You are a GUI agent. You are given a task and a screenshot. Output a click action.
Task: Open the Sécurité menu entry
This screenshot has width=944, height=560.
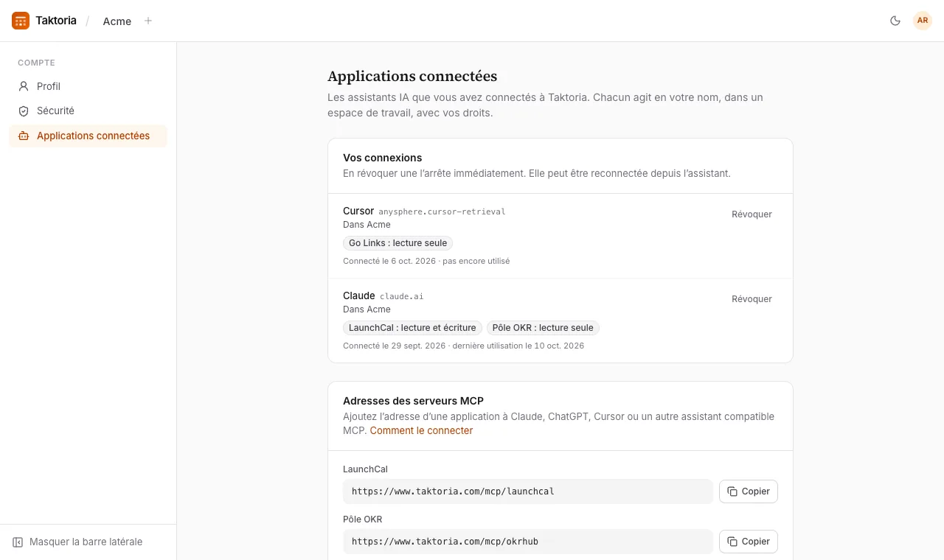click(88, 111)
